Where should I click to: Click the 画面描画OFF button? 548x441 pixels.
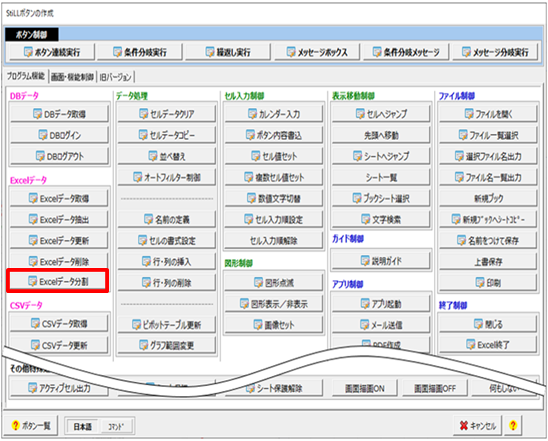click(435, 388)
